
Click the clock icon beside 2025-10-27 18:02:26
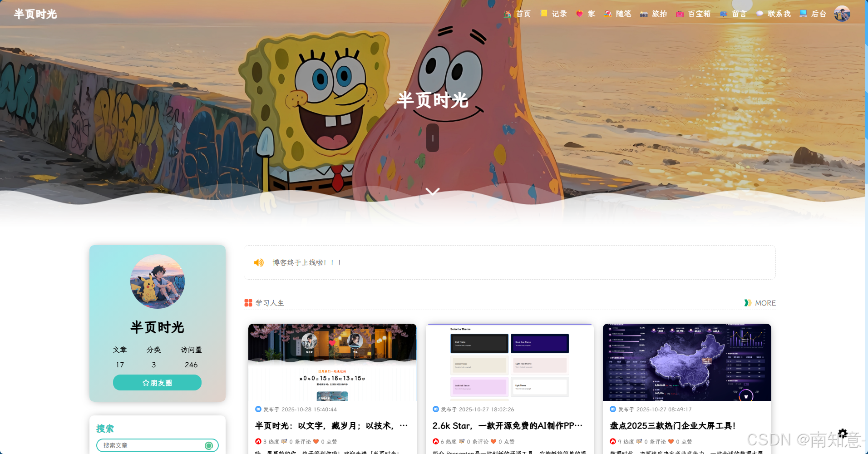[436, 409]
